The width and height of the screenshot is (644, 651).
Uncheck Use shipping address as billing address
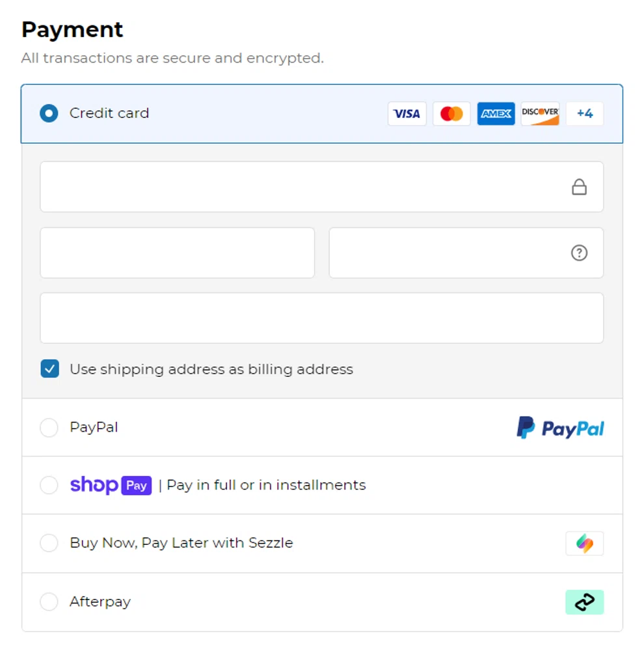point(50,369)
